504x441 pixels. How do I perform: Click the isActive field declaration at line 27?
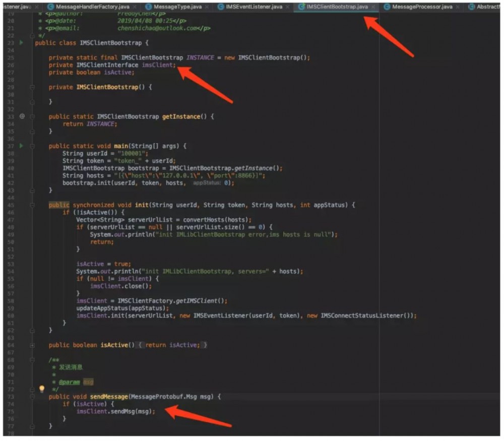point(119,72)
